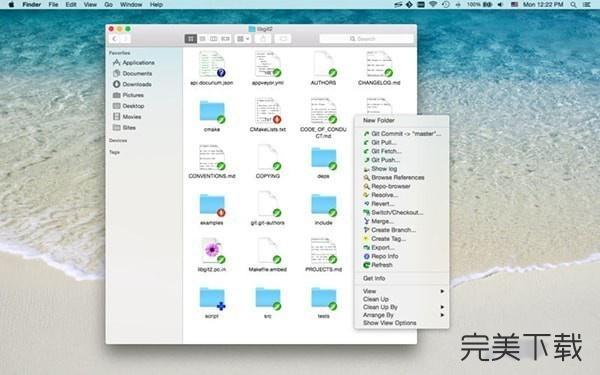Select the AUTHORS file icon

tap(324, 64)
